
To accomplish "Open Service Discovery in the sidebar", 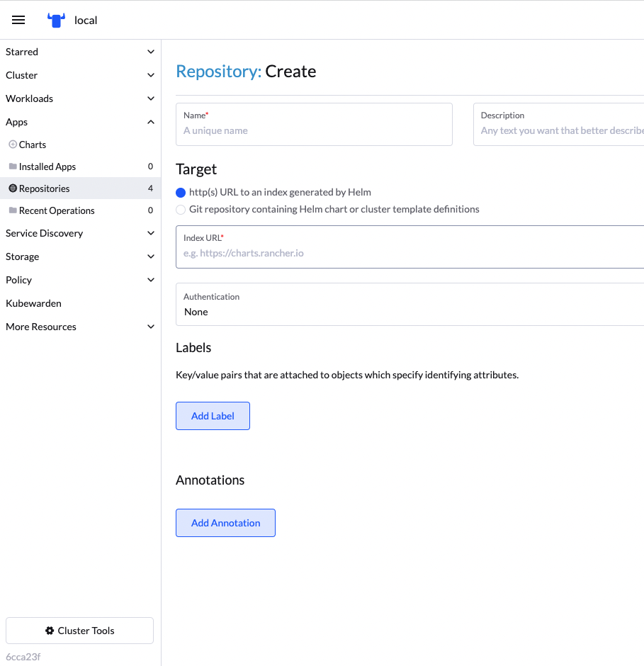I will coord(44,233).
